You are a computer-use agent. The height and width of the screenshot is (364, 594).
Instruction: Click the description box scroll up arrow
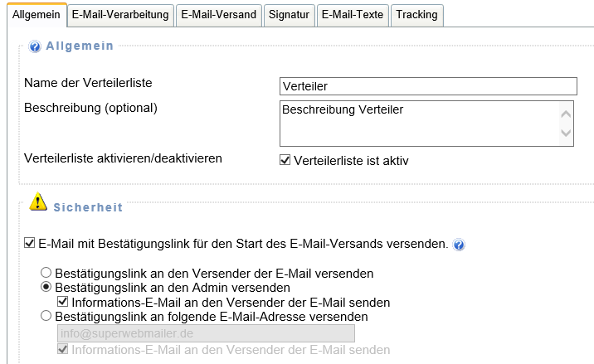(567, 114)
